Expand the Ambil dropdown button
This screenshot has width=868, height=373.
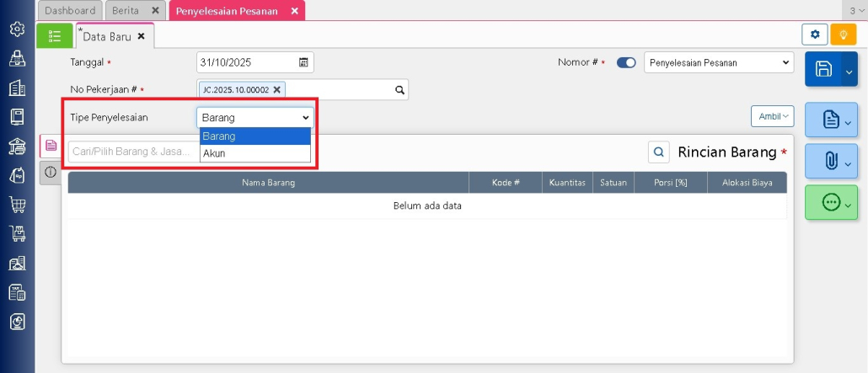[x=773, y=116]
